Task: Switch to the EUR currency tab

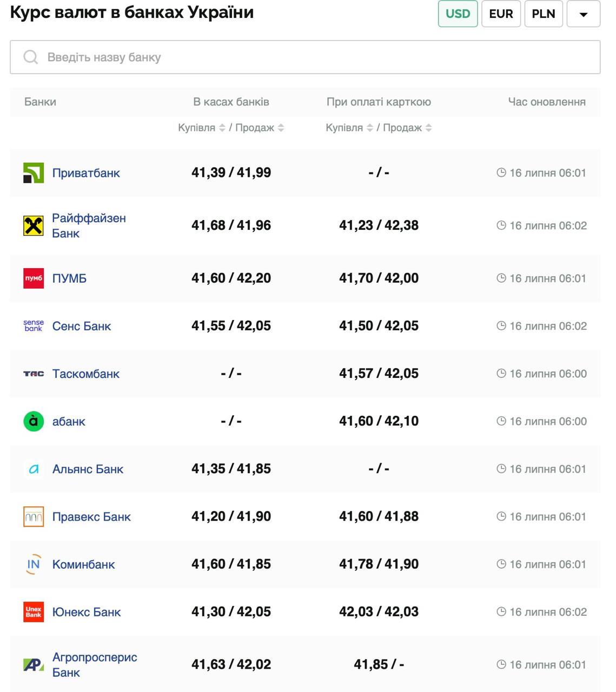Action: 501,14
